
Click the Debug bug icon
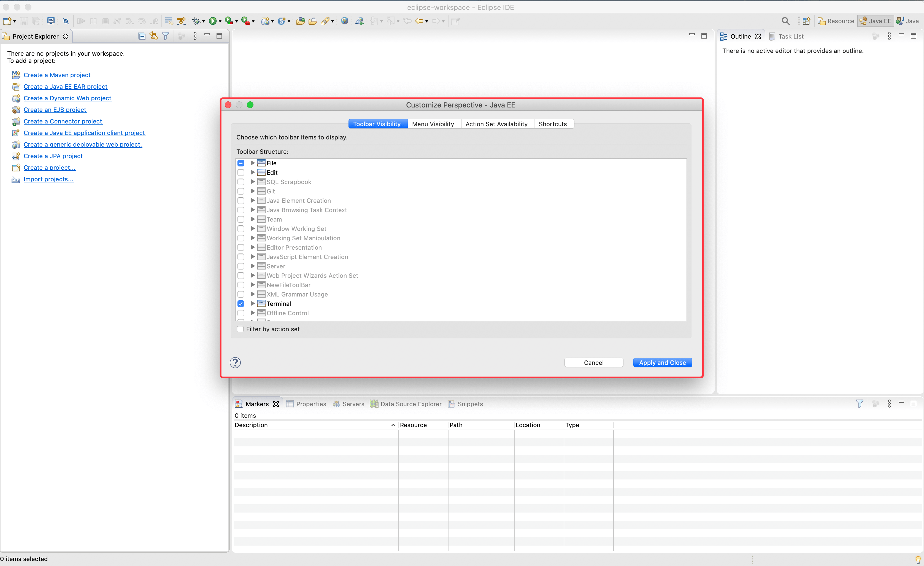pyautogui.click(x=196, y=21)
